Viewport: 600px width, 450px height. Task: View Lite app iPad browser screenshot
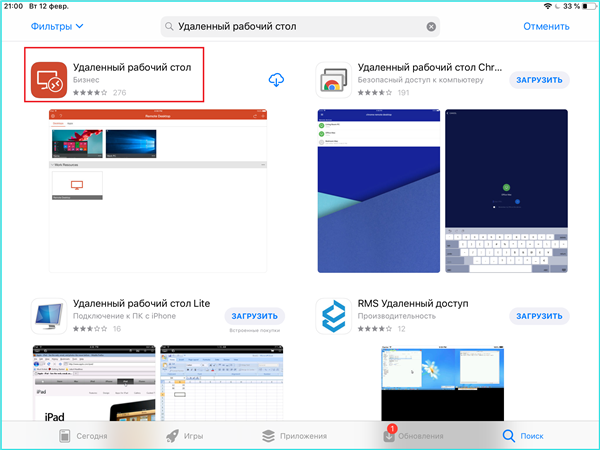coord(94,383)
